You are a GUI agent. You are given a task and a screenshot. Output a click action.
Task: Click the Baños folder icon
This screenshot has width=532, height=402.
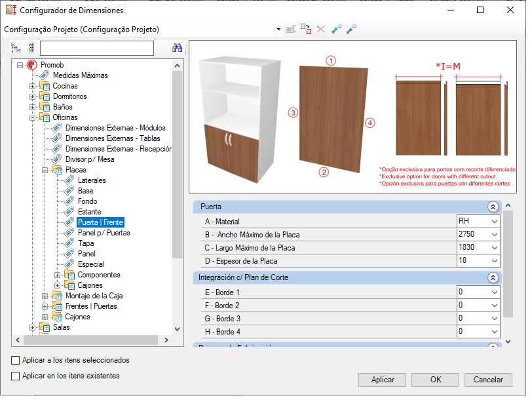(x=45, y=107)
